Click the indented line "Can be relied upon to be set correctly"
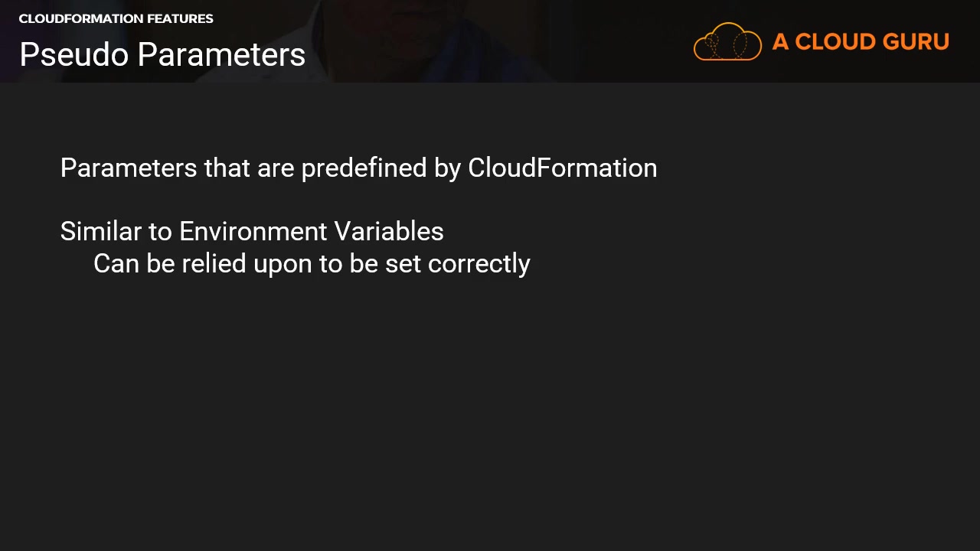This screenshot has height=551, width=980. click(x=312, y=264)
